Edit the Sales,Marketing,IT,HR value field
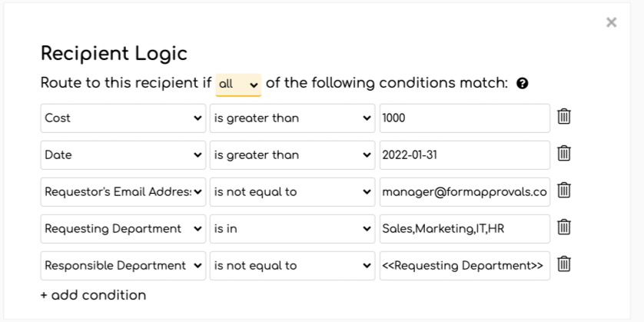The height and width of the screenshot is (322, 644). point(465,229)
